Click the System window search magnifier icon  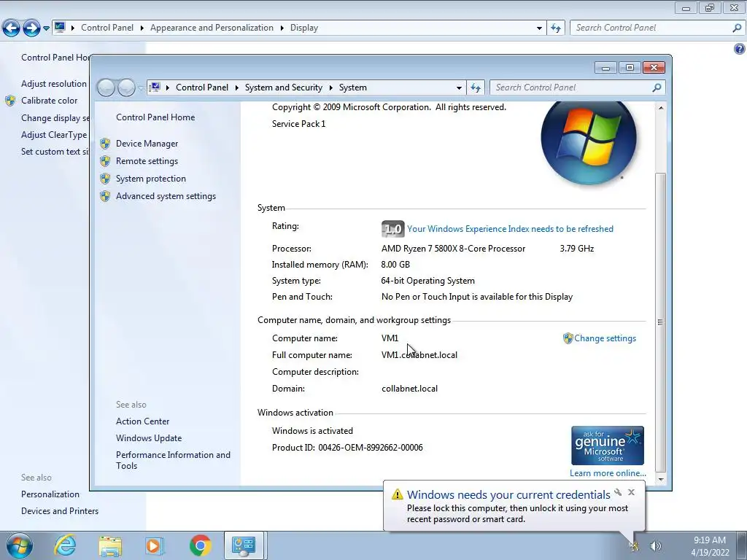click(657, 87)
